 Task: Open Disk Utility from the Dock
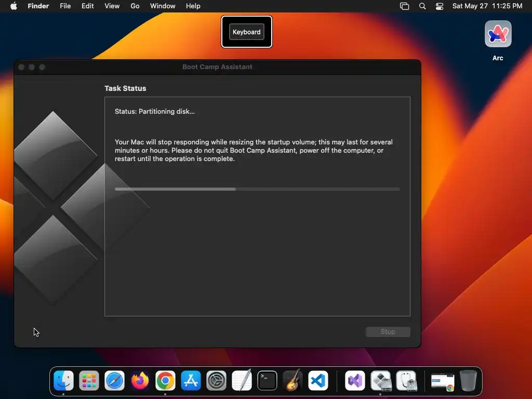(x=406, y=380)
